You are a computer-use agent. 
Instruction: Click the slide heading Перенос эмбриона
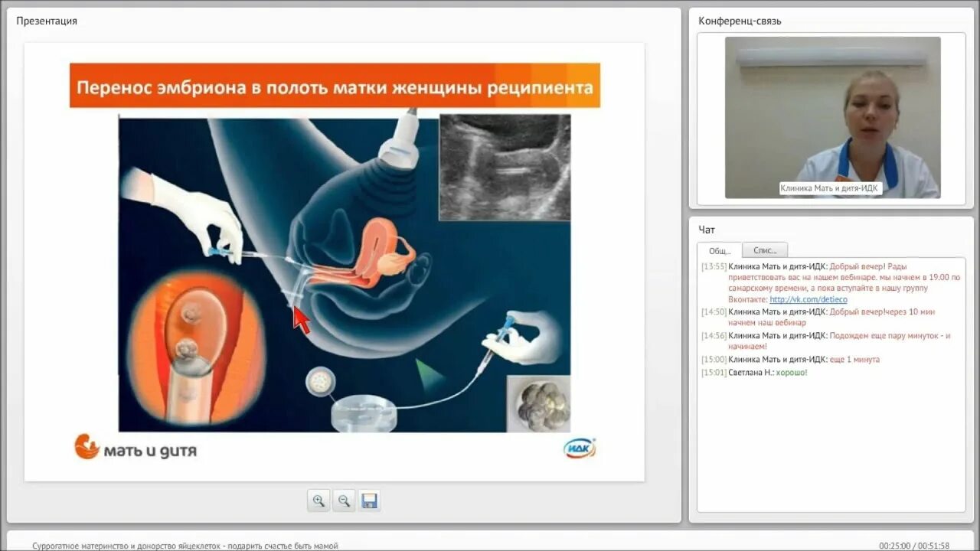(x=335, y=86)
